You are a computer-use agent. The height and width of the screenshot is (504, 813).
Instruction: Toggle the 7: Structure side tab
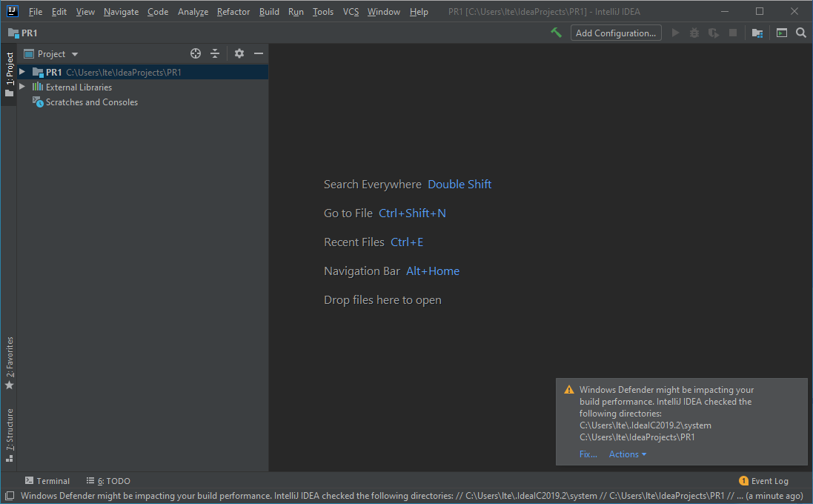pyautogui.click(x=9, y=435)
